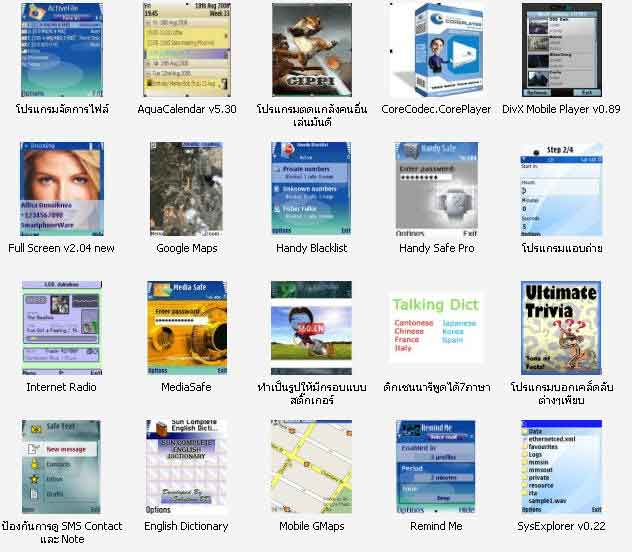
Task: Click the AquaCalendar v5.30 label
Action: coord(187,109)
